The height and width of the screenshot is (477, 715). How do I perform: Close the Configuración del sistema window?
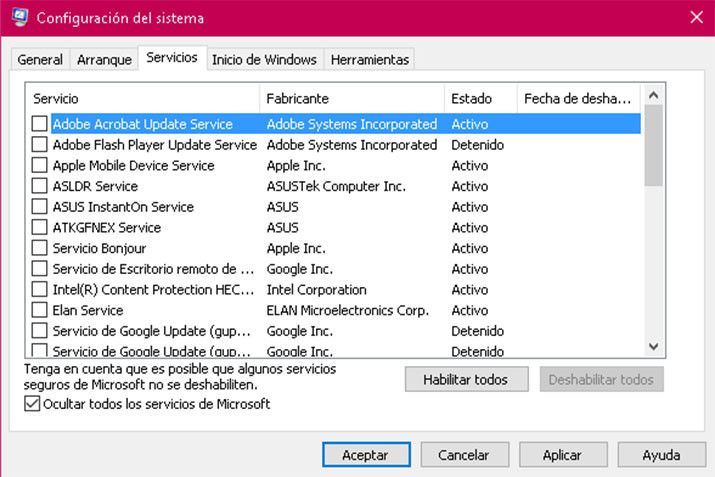click(x=696, y=18)
